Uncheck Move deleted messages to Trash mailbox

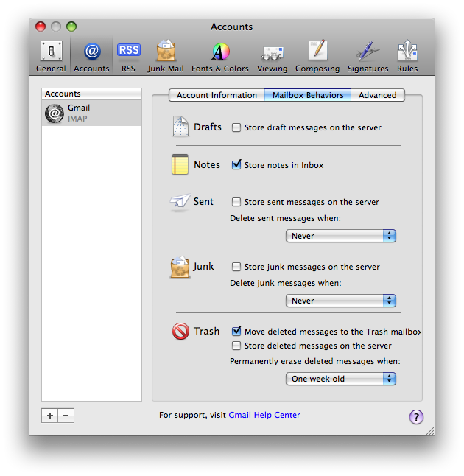click(x=236, y=331)
